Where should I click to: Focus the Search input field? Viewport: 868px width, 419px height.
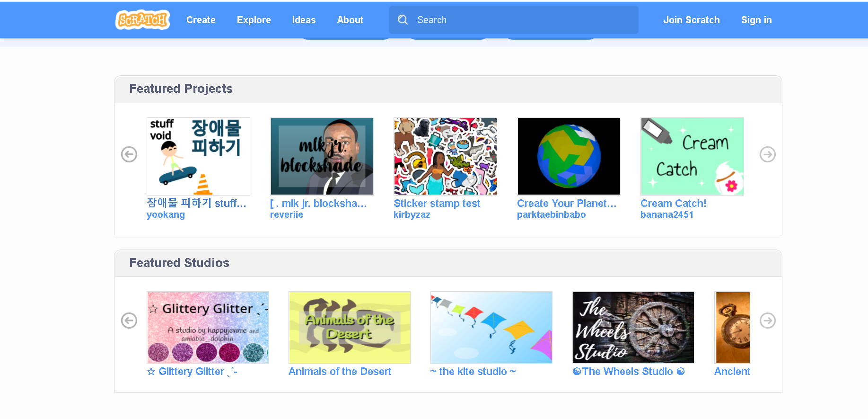click(x=520, y=20)
